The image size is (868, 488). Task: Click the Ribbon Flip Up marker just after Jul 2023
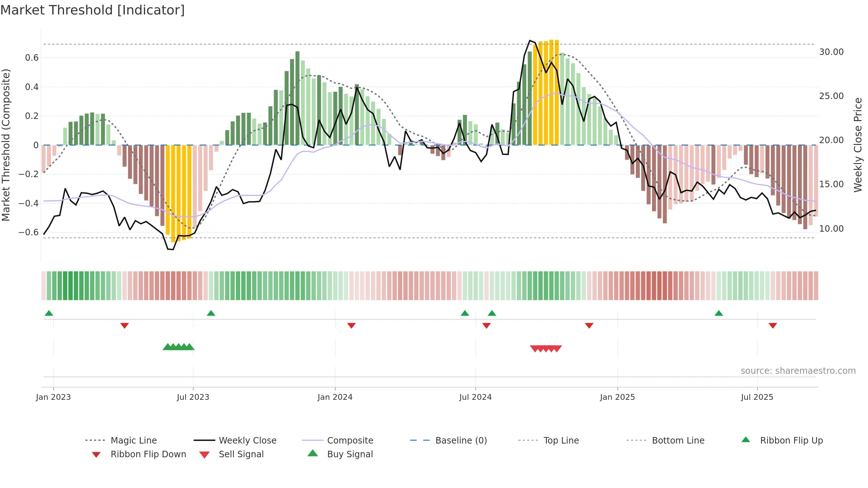211,313
